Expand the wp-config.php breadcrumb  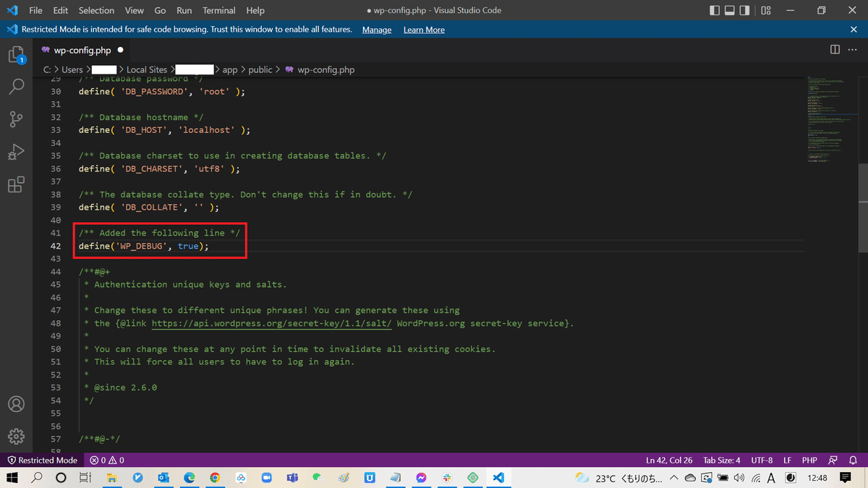coord(320,69)
